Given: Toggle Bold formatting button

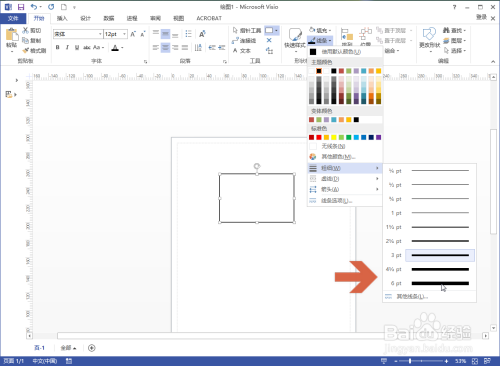Looking at the screenshot, I should (x=58, y=48).
